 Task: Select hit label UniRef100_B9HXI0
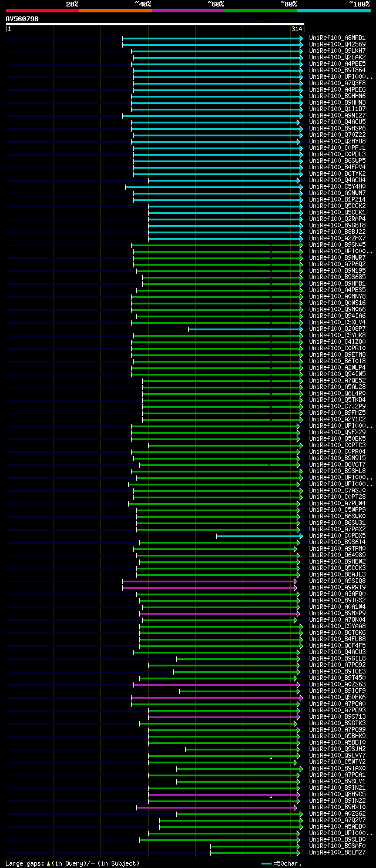[x=337, y=807]
